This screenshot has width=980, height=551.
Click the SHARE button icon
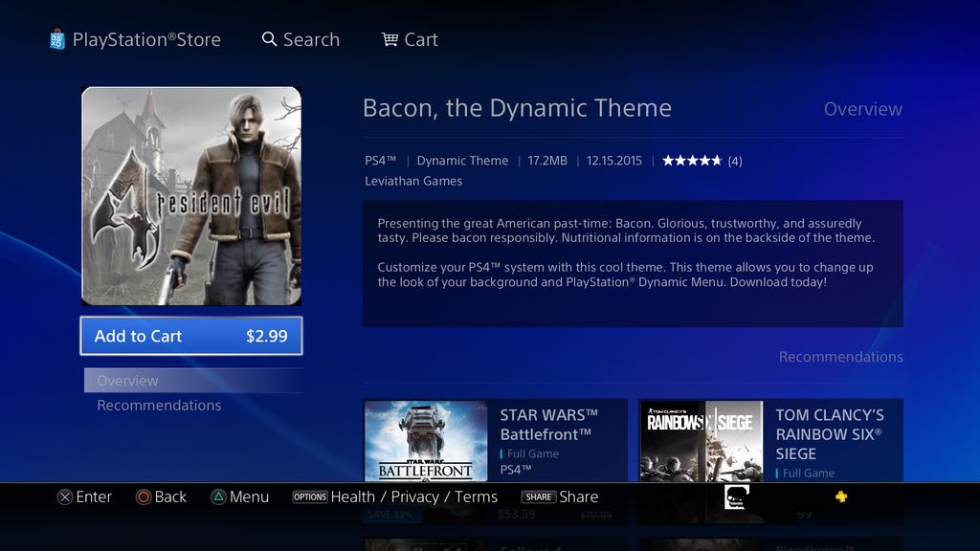[539, 496]
